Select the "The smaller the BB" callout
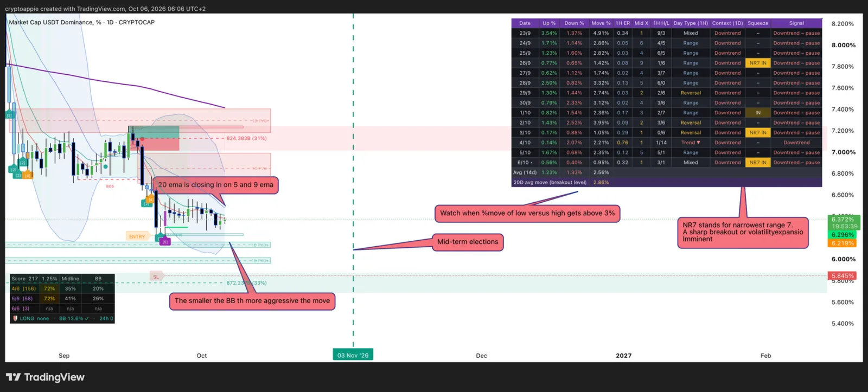 252,301
